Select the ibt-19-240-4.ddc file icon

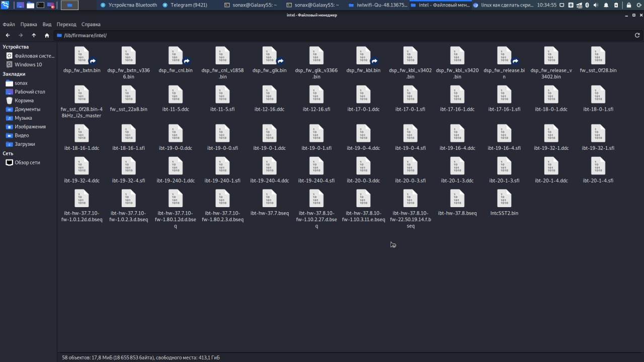(x=269, y=166)
